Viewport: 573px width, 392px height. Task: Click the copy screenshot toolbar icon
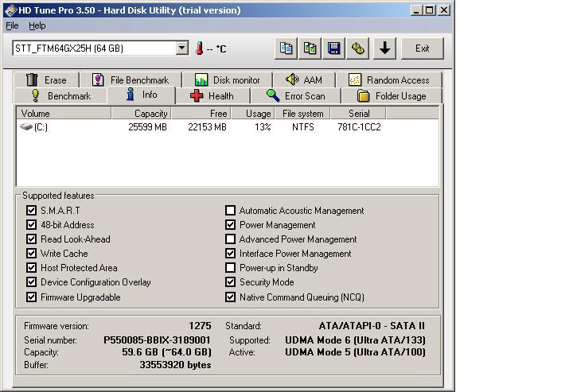pos(310,49)
